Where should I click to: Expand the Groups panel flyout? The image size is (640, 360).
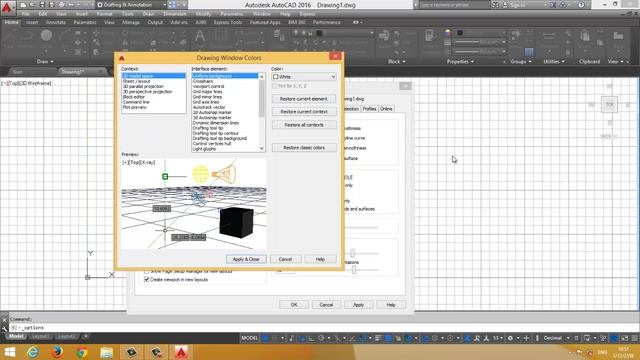tap(521, 62)
